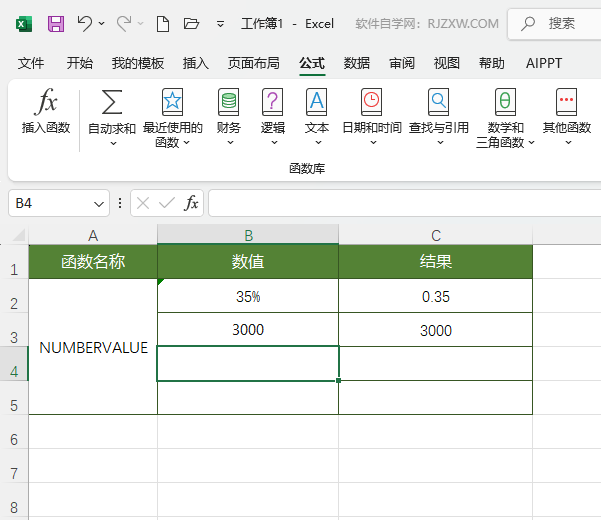Screen dimensions: 601x520
Task: Select empty cell C4
Action: click(x=435, y=364)
